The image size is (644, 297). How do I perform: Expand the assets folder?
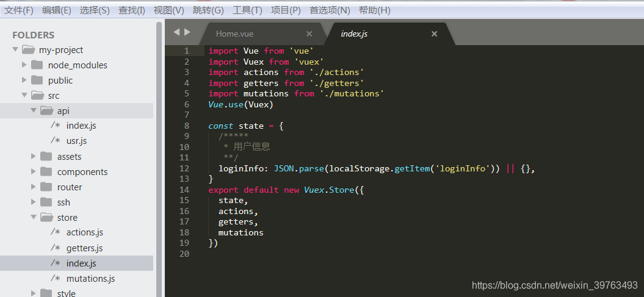click(x=34, y=156)
